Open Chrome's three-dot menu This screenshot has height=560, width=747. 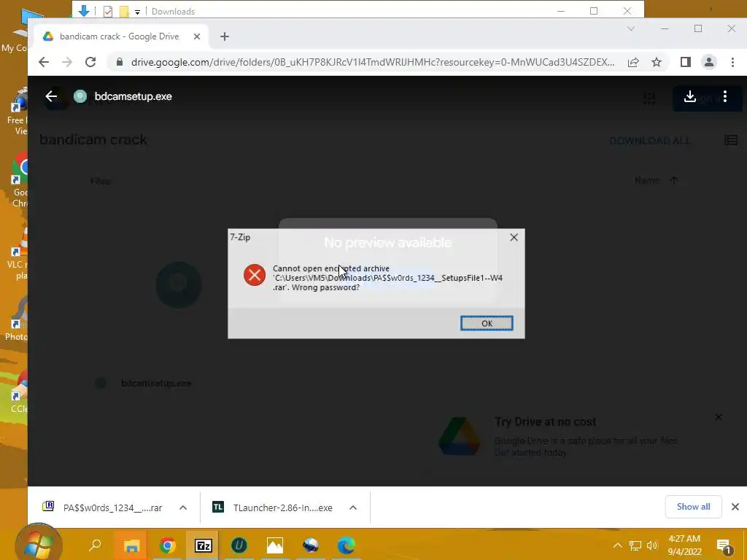[732, 62]
